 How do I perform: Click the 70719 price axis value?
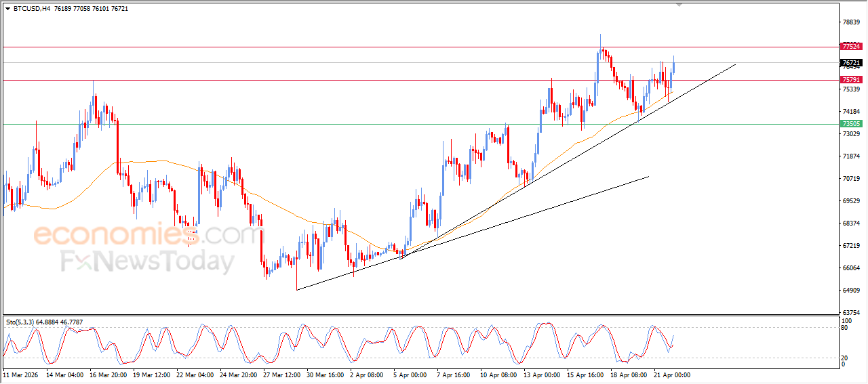pos(852,178)
